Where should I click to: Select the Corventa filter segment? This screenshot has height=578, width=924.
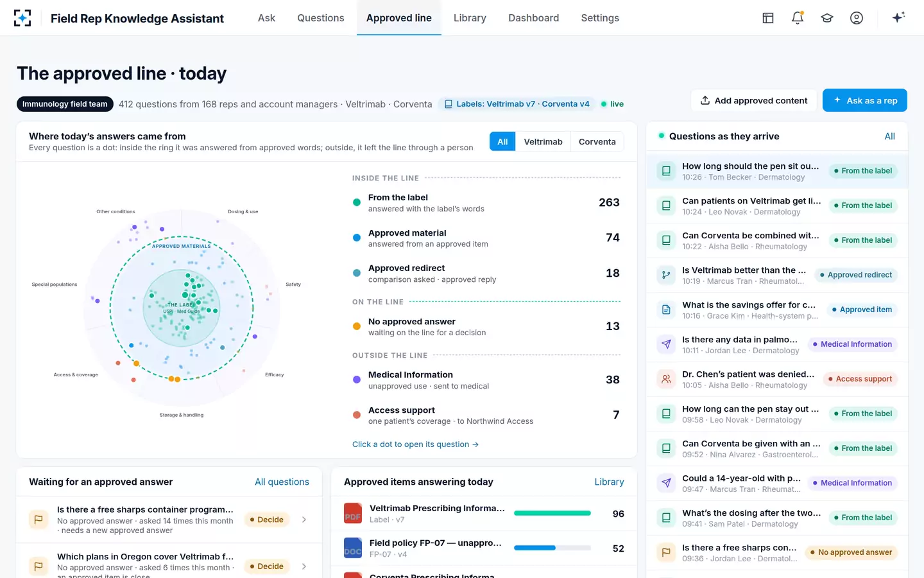coord(597,141)
